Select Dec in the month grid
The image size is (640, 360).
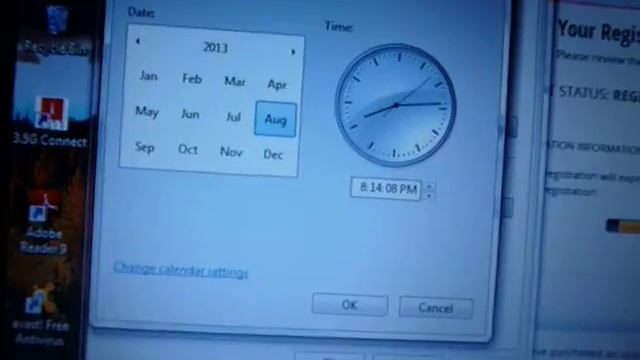[x=273, y=154]
